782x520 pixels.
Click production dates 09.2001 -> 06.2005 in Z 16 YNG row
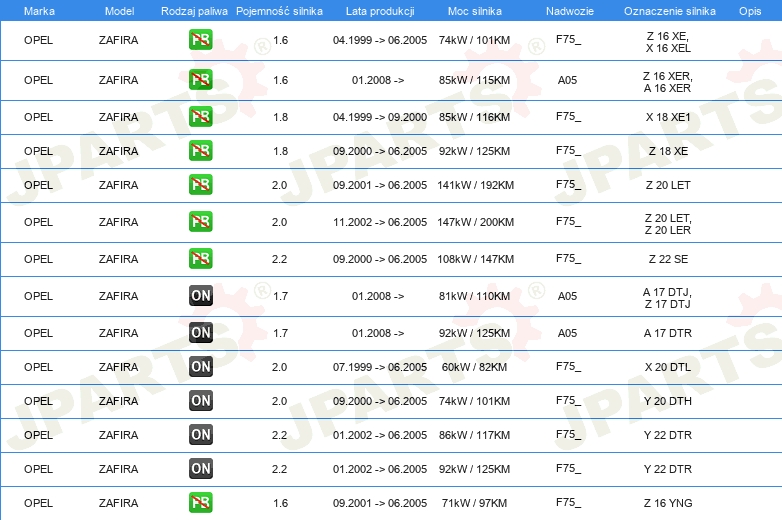pyautogui.click(x=380, y=503)
